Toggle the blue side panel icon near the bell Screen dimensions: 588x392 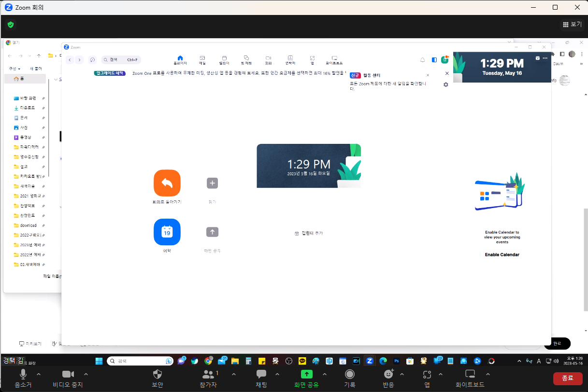pyautogui.click(x=434, y=60)
